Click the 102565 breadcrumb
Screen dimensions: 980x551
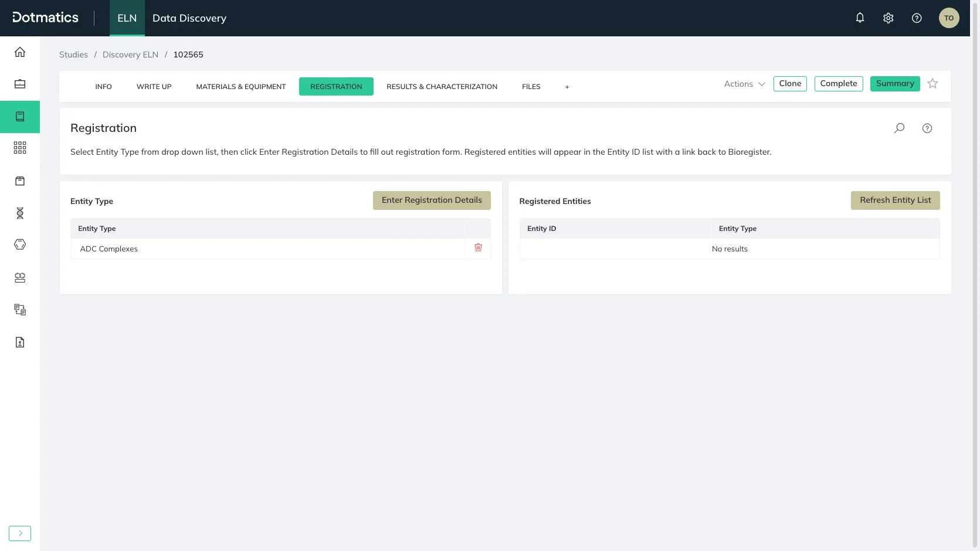[188, 55]
